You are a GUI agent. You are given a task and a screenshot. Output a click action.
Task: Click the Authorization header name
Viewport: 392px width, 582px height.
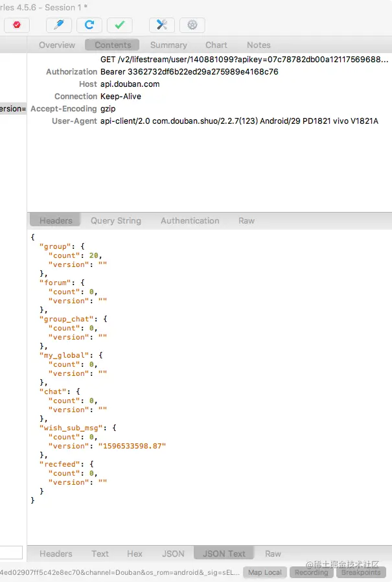point(71,72)
